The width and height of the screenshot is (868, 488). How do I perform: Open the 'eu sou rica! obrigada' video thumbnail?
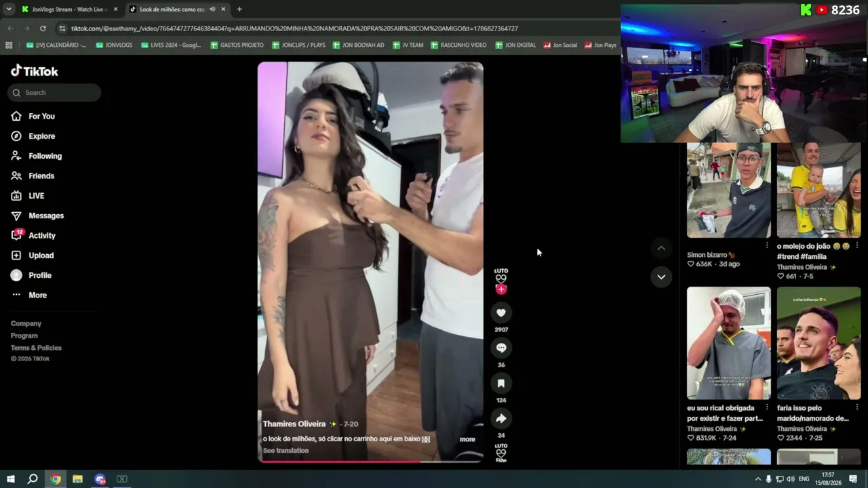[729, 344]
